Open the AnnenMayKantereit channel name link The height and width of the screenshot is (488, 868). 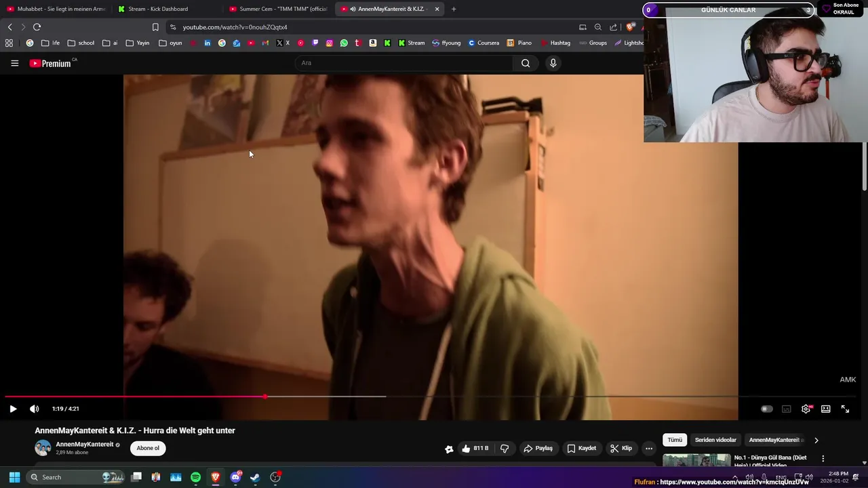coord(85,445)
